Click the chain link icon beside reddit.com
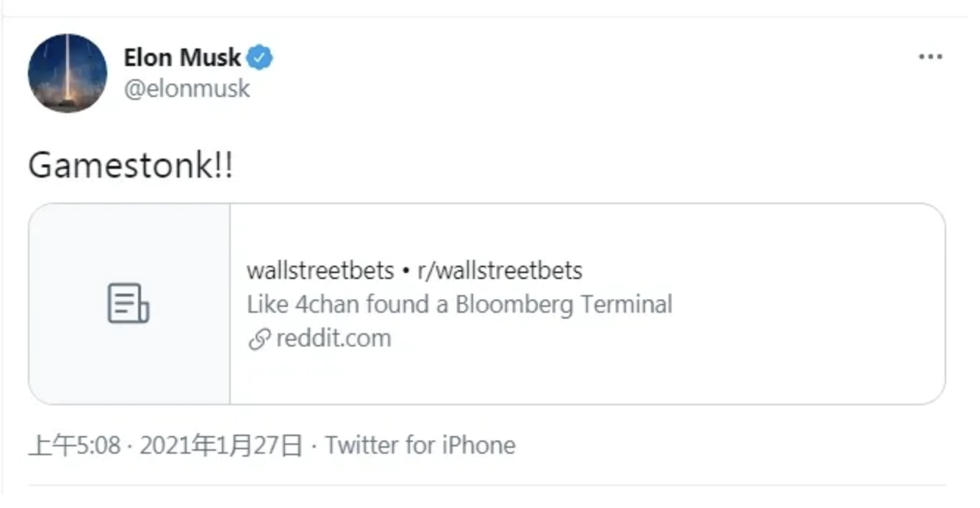Image resolution: width=980 pixels, height=508 pixels. pyautogui.click(x=259, y=339)
